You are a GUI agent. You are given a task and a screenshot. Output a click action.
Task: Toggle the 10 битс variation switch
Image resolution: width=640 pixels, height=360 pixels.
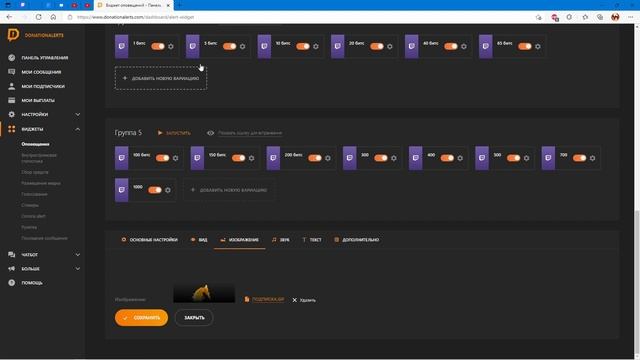pos(303,46)
